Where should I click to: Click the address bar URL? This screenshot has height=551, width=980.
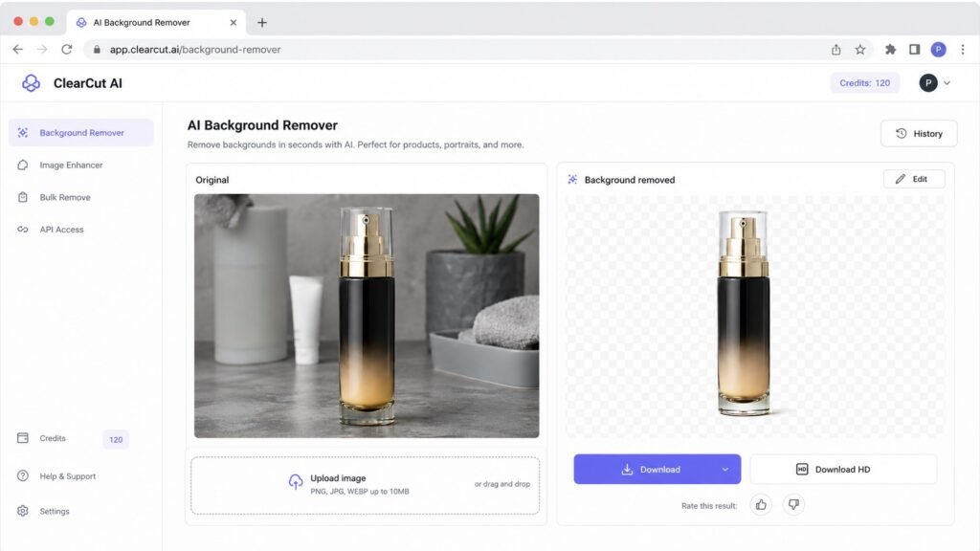195,50
